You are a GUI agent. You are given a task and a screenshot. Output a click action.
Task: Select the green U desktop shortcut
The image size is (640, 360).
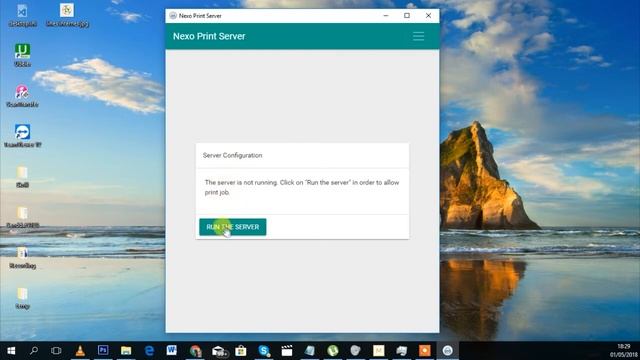(22, 55)
